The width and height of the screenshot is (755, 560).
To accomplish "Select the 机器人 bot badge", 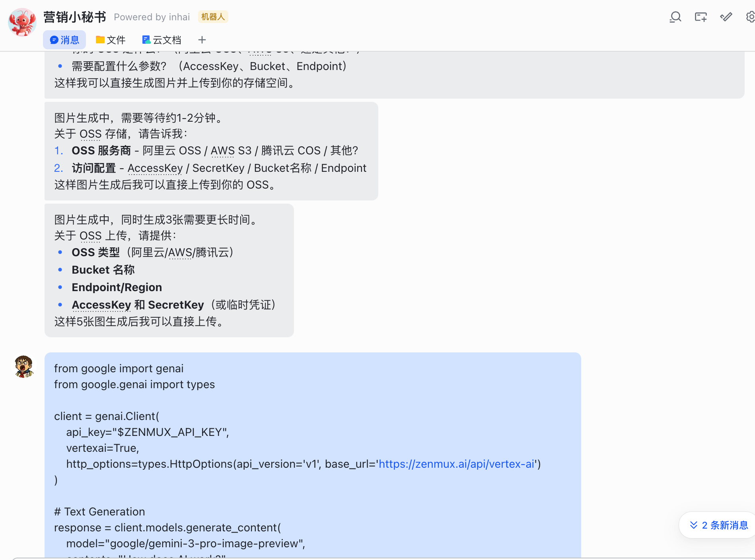I will click(213, 17).
